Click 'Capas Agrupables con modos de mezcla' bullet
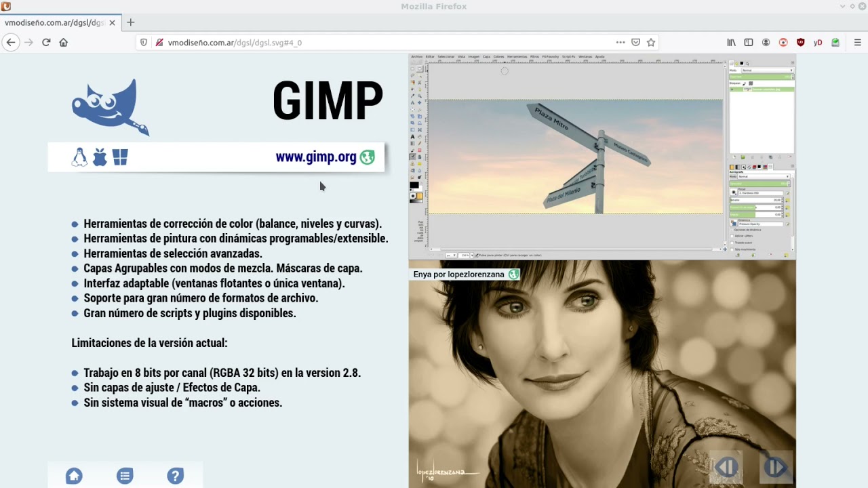 223,268
